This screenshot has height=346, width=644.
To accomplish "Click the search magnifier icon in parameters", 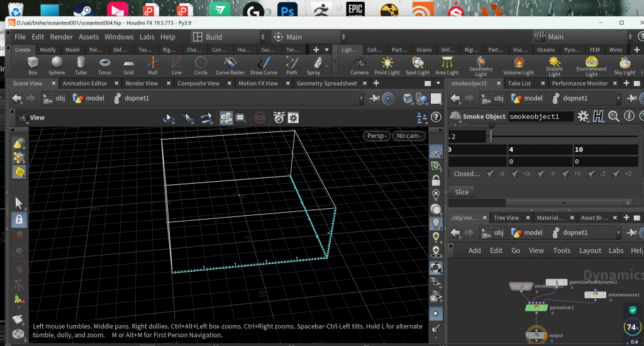I will click(614, 116).
